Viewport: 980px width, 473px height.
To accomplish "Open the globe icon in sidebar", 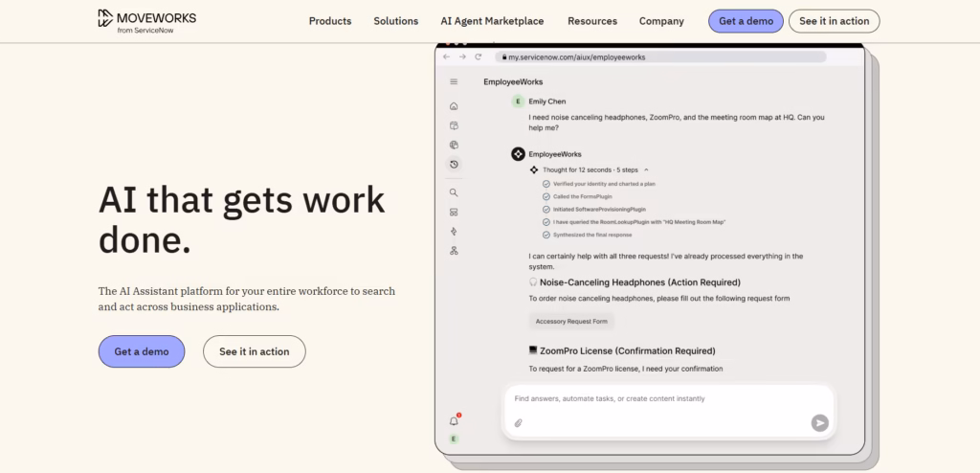I will [x=454, y=146].
